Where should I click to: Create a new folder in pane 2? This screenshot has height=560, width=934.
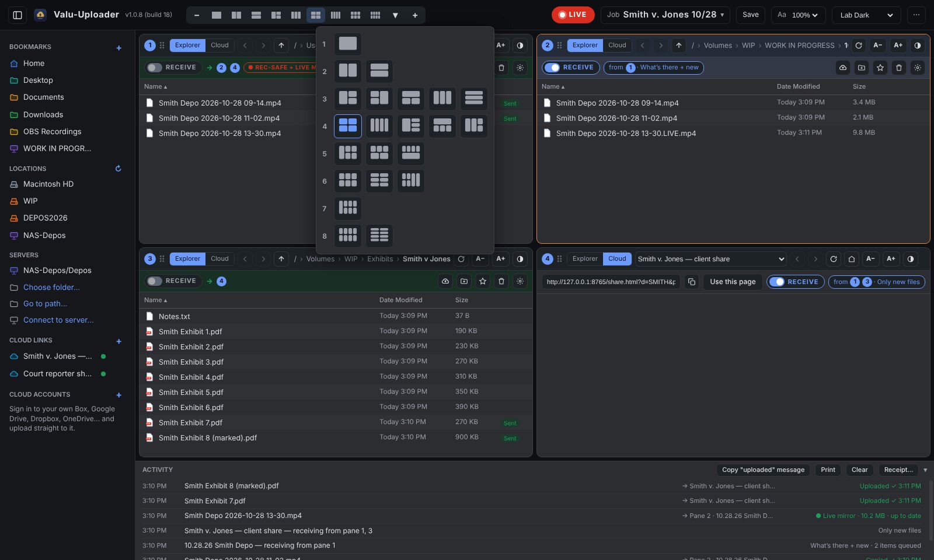click(862, 68)
